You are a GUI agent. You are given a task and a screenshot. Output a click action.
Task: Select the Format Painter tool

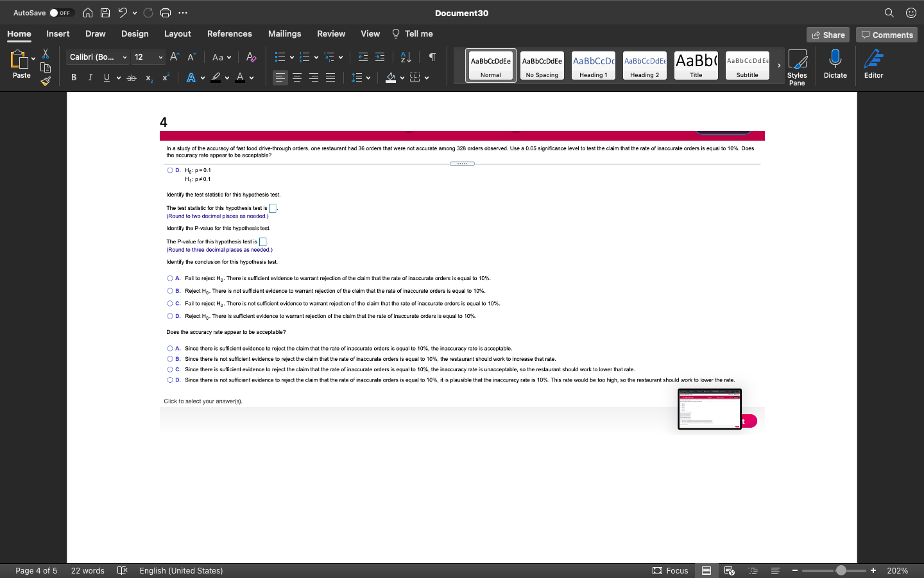[x=45, y=81]
